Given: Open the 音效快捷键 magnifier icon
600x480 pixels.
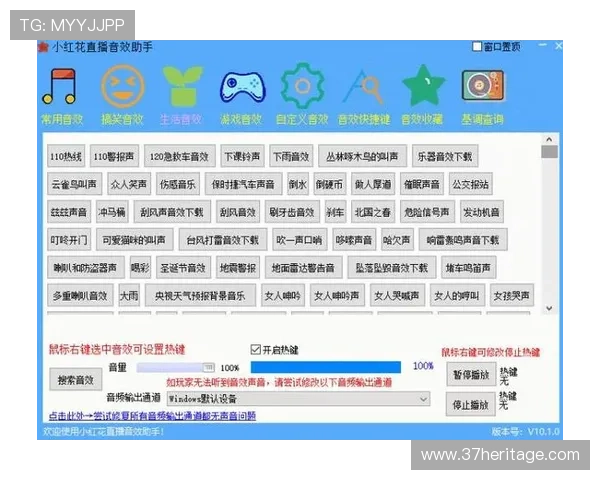Looking at the screenshot, I should coord(363,87).
